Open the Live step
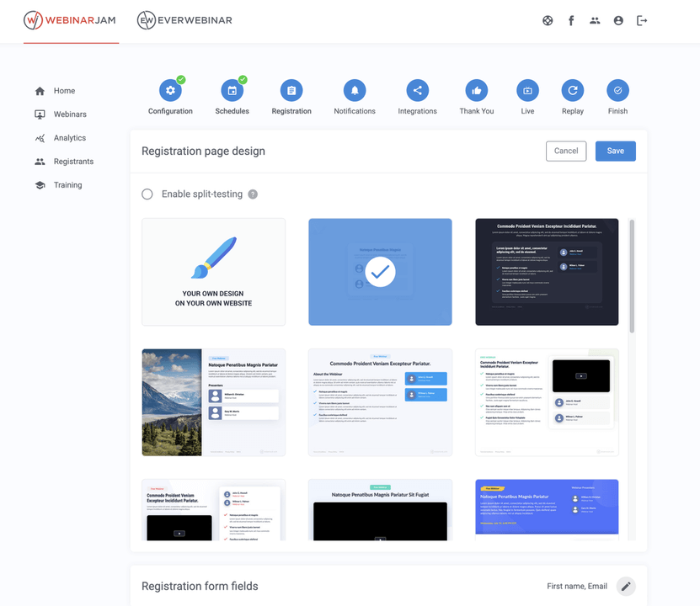 pyautogui.click(x=527, y=90)
